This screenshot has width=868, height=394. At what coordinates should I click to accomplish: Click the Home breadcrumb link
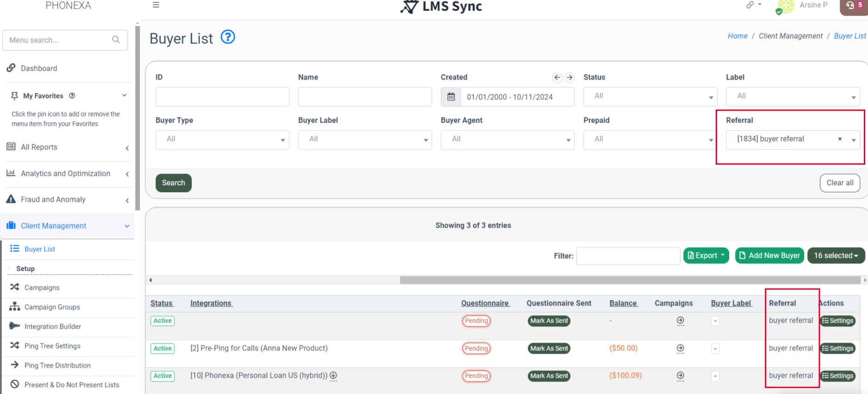pyautogui.click(x=737, y=36)
